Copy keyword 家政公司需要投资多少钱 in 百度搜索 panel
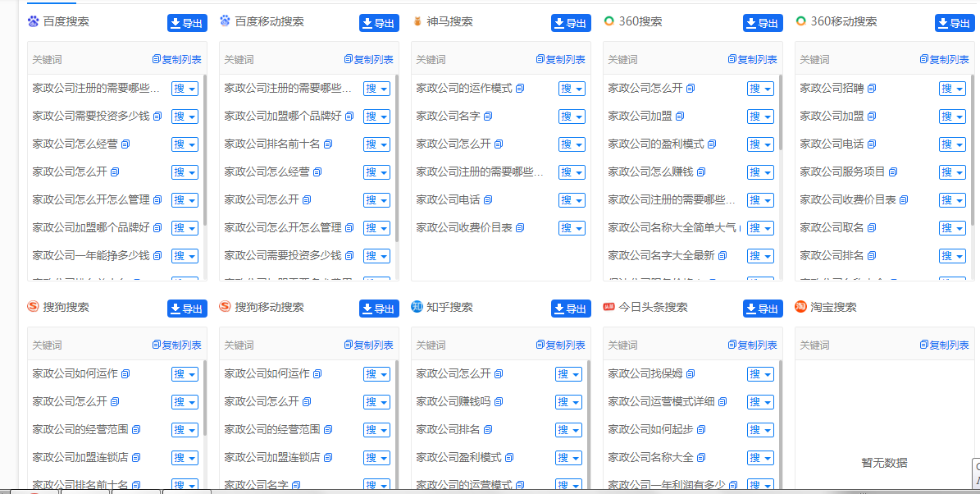Image resolution: width=980 pixels, height=494 pixels. coord(157,117)
